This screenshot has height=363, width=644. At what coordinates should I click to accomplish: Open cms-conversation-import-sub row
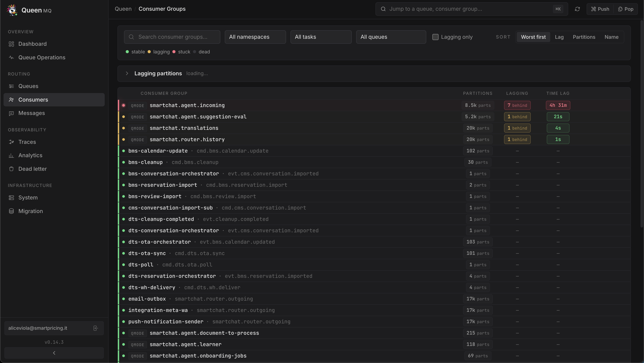pyautogui.click(x=374, y=208)
